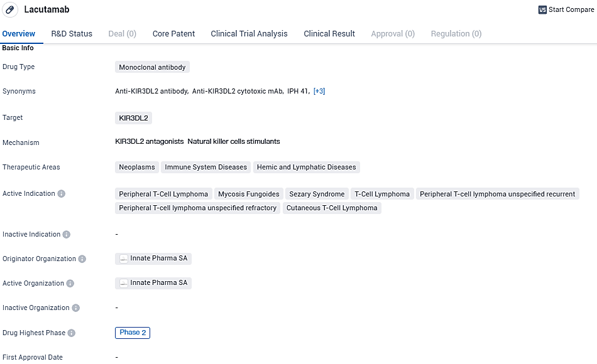Image resolution: width=597 pixels, height=364 pixels.
Task: Switch to the R&D Status tab
Action: click(x=72, y=34)
